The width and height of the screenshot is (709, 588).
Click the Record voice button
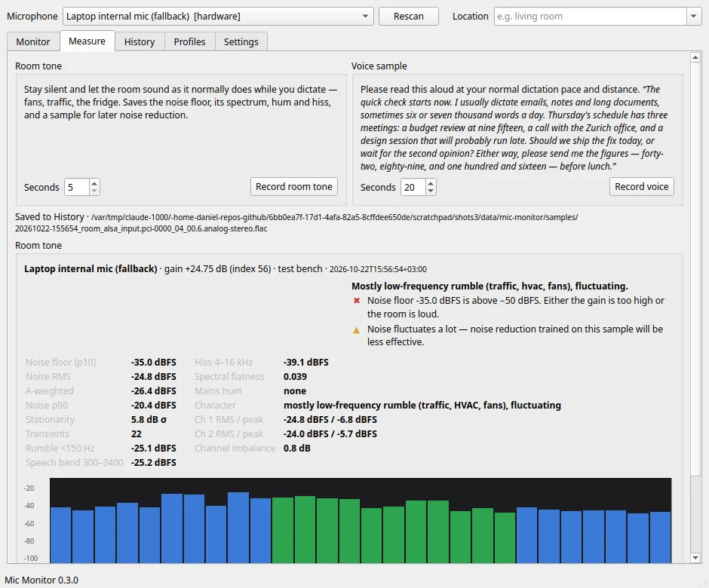[641, 187]
